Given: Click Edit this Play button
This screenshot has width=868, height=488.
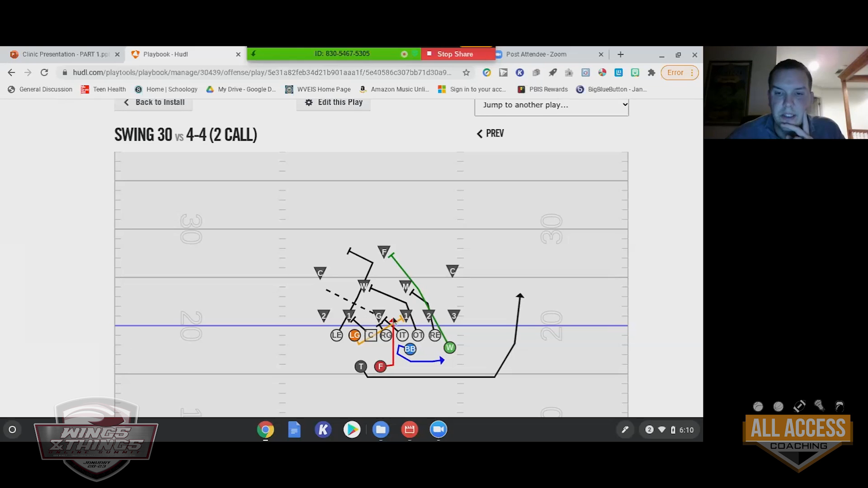Looking at the screenshot, I should 334,103.
